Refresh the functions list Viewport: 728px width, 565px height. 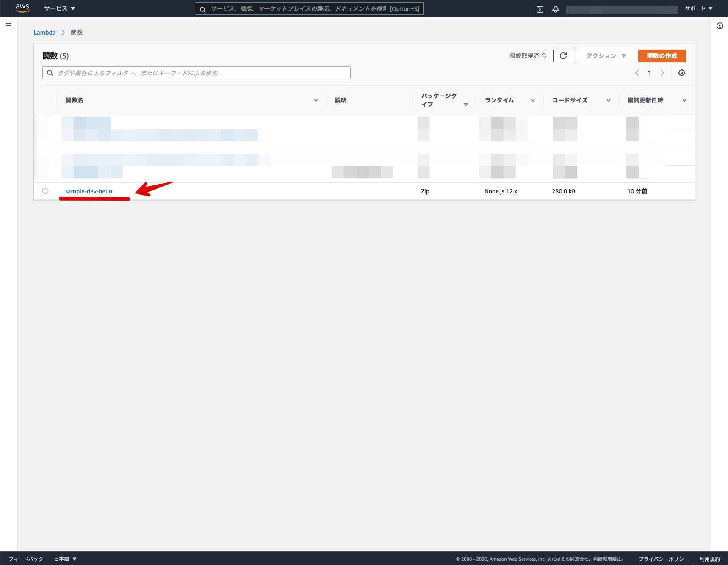563,56
